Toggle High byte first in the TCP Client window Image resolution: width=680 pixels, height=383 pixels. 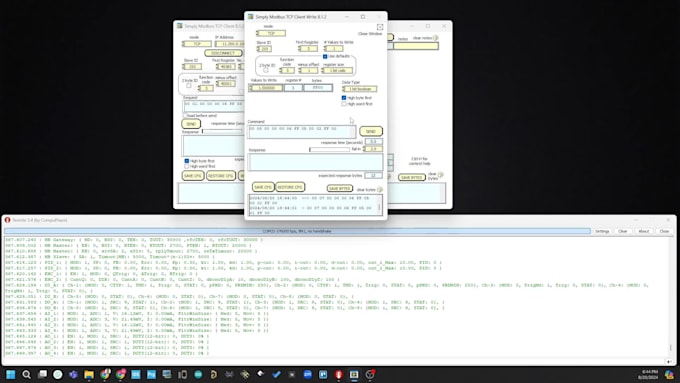point(187,161)
